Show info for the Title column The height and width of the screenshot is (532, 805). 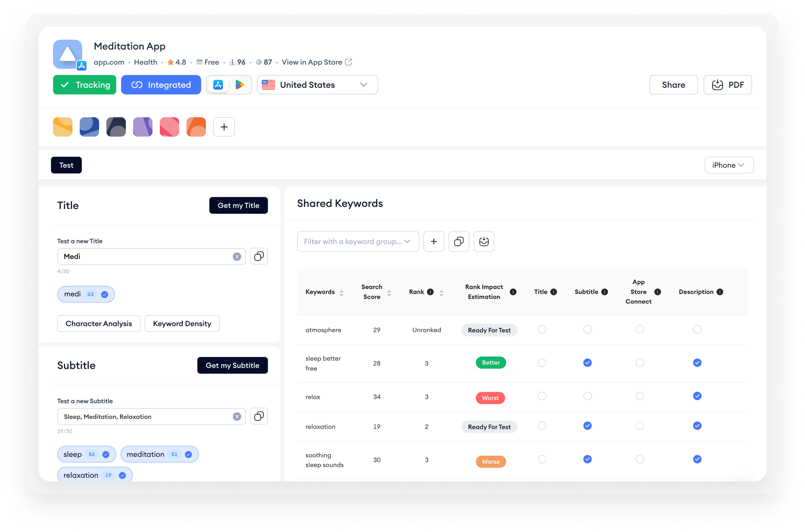point(554,292)
